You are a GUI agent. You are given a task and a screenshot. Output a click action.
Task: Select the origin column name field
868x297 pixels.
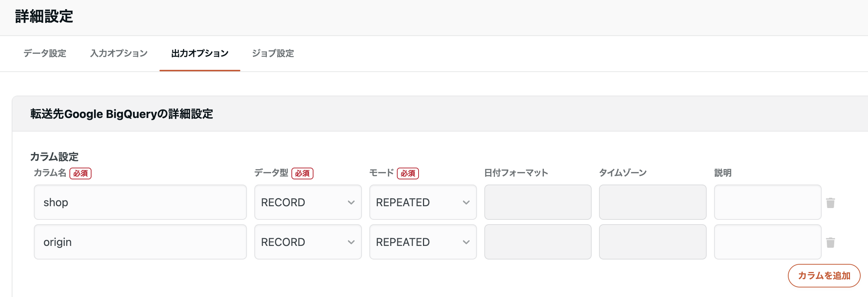(140, 242)
